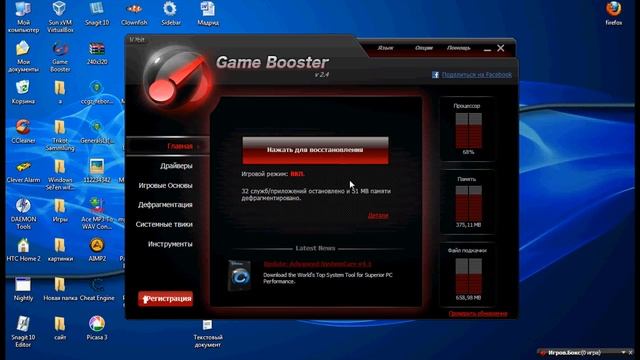Click the Advanced SystemCare news thumbnail
The width and height of the screenshot is (640, 360).
239,276
